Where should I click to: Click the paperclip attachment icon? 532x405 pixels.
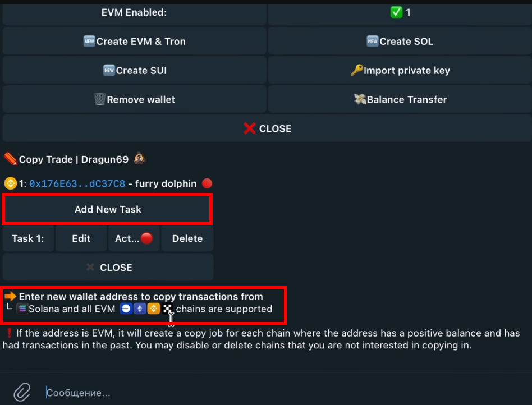pos(21,392)
